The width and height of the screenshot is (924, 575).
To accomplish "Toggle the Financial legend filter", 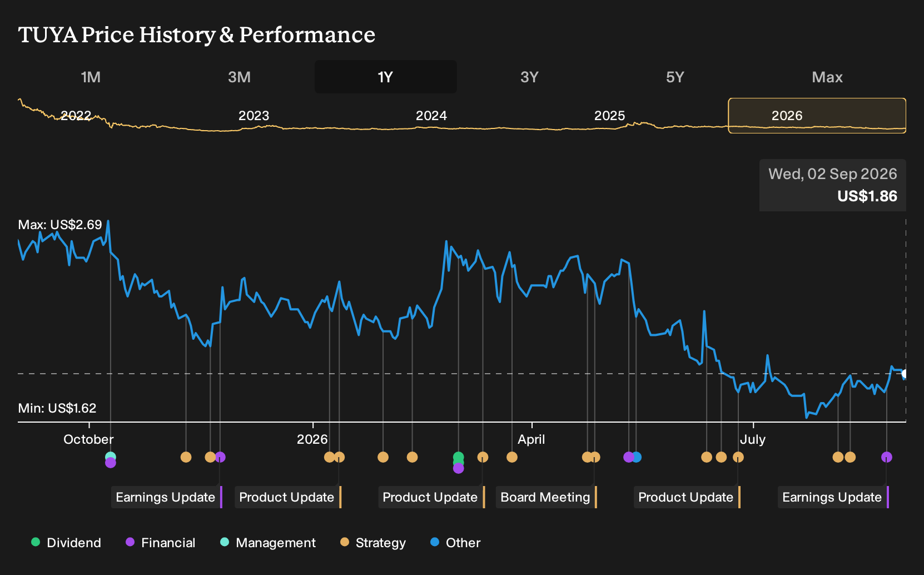I will point(161,543).
